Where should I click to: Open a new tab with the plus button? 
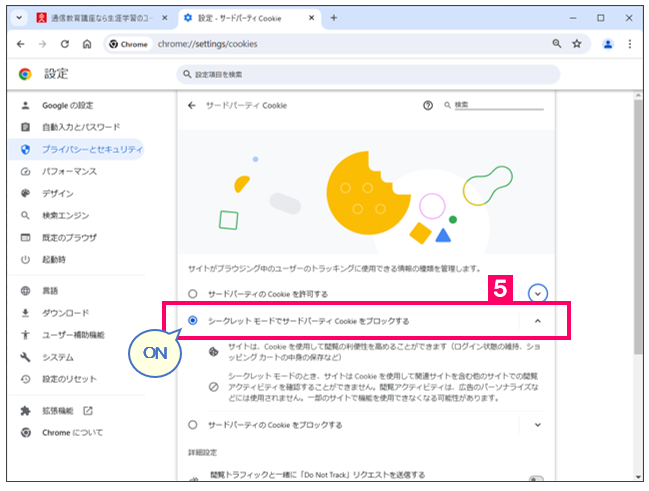click(334, 17)
